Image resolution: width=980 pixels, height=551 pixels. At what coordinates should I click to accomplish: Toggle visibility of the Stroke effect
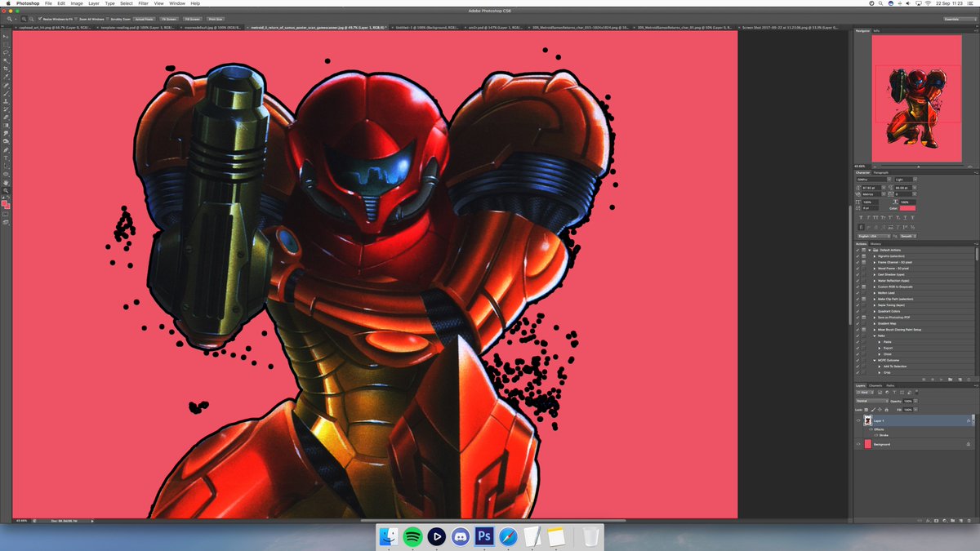[876, 435]
